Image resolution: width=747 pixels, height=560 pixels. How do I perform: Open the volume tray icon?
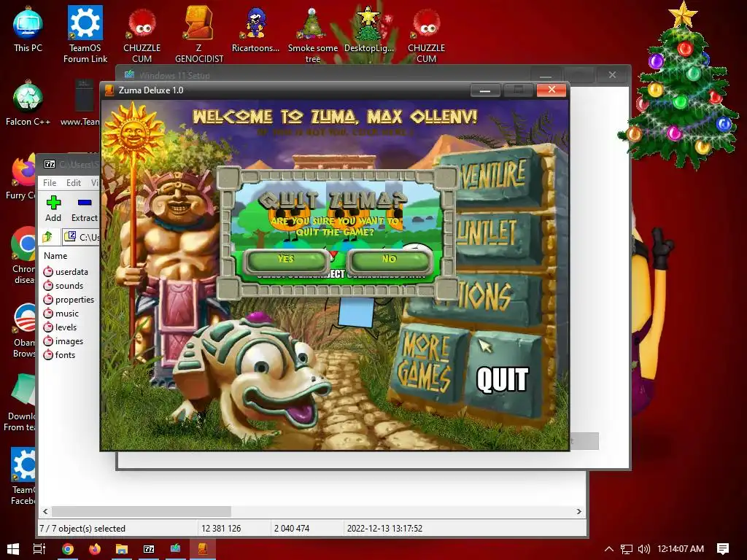643,549
